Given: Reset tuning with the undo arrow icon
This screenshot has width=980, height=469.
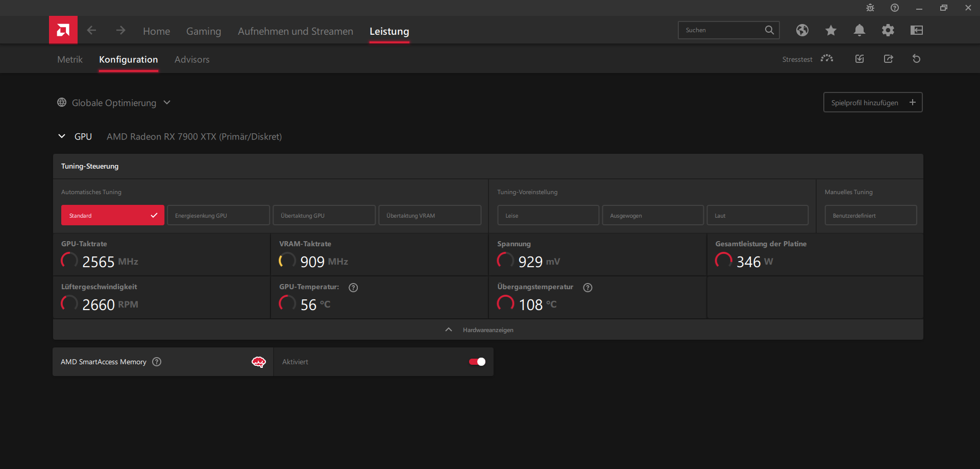Looking at the screenshot, I should pyautogui.click(x=917, y=59).
